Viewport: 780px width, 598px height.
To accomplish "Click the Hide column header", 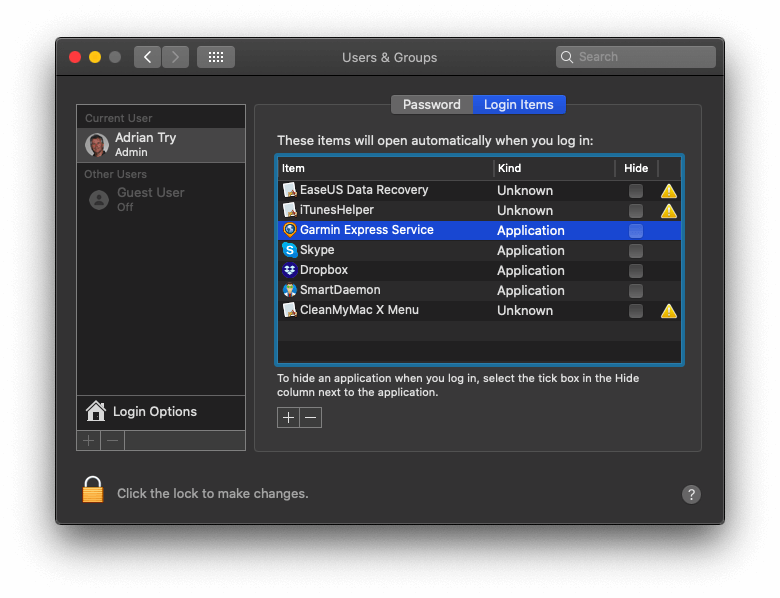I will pyautogui.click(x=636, y=168).
